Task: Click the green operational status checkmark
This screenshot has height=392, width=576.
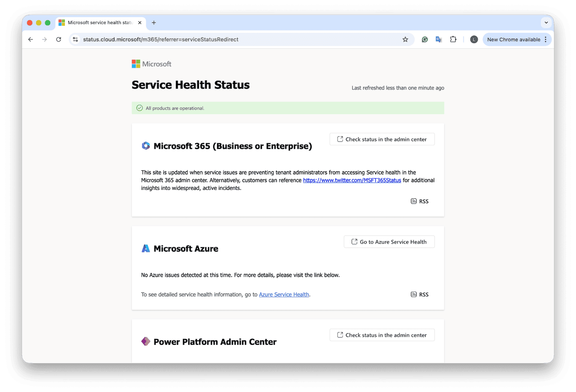Action: (139, 108)
